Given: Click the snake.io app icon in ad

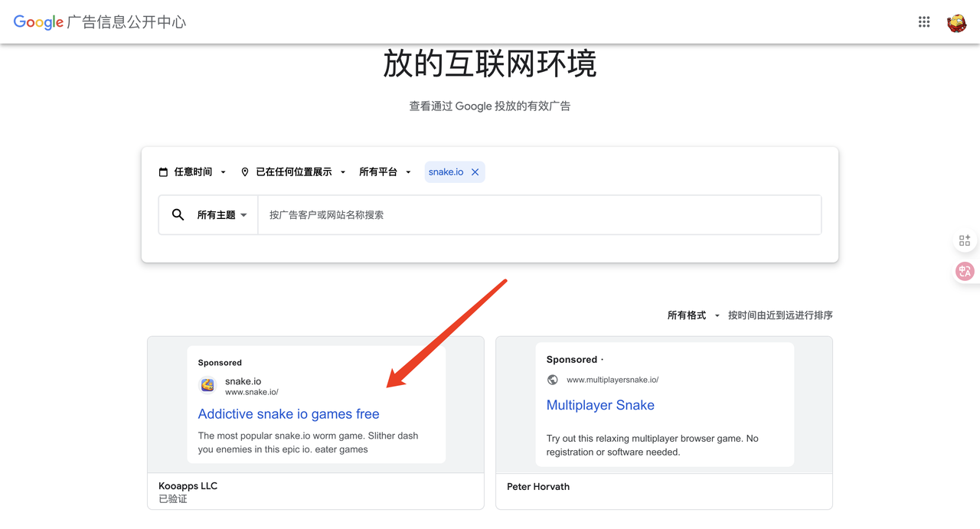Looking at the screenshot, I should pyautogui.click(x=207, y=386).
